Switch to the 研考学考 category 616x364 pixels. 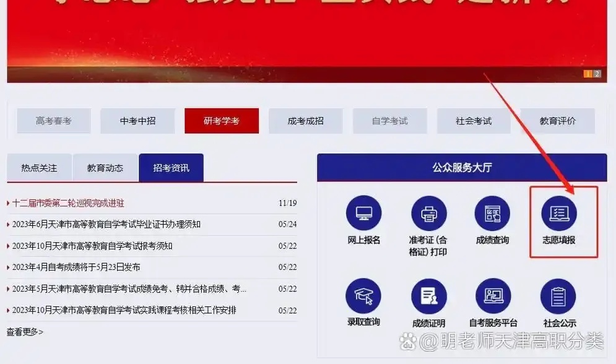point(222,121)
